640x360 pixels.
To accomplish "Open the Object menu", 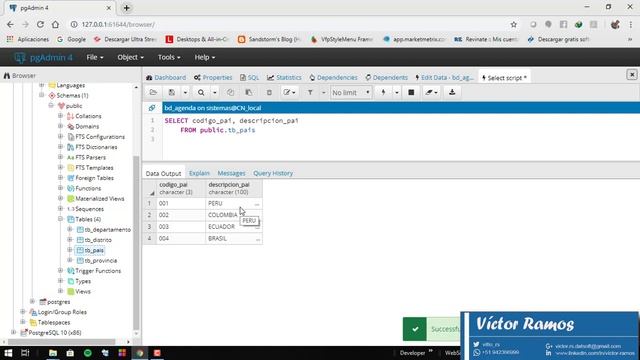I will (x=130, y=58).
